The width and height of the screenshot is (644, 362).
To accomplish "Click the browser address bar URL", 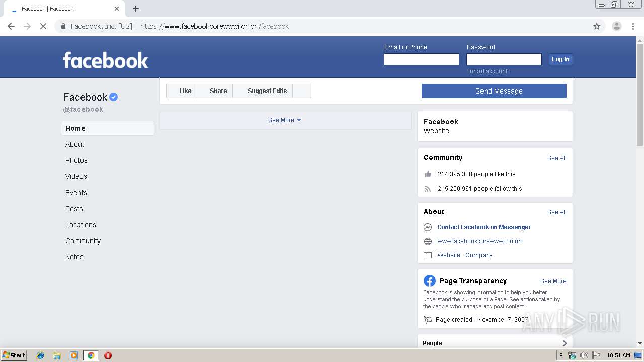I will [214, 26].
